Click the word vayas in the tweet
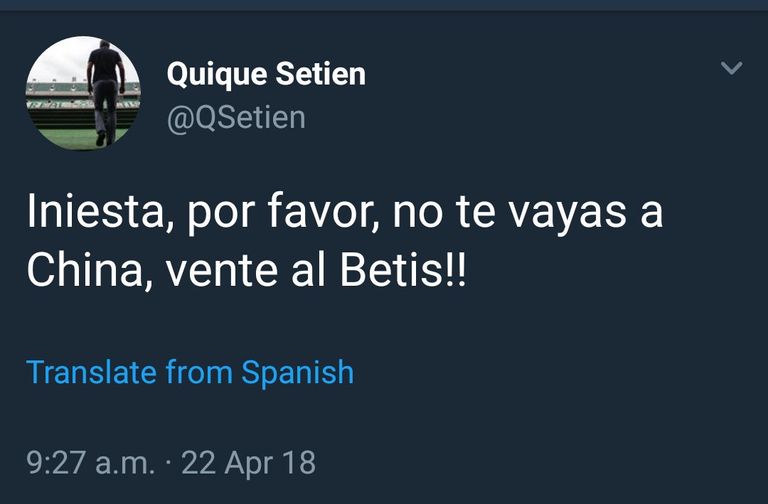768x504 pixels. pyautogui.click(x=550, y=214)
